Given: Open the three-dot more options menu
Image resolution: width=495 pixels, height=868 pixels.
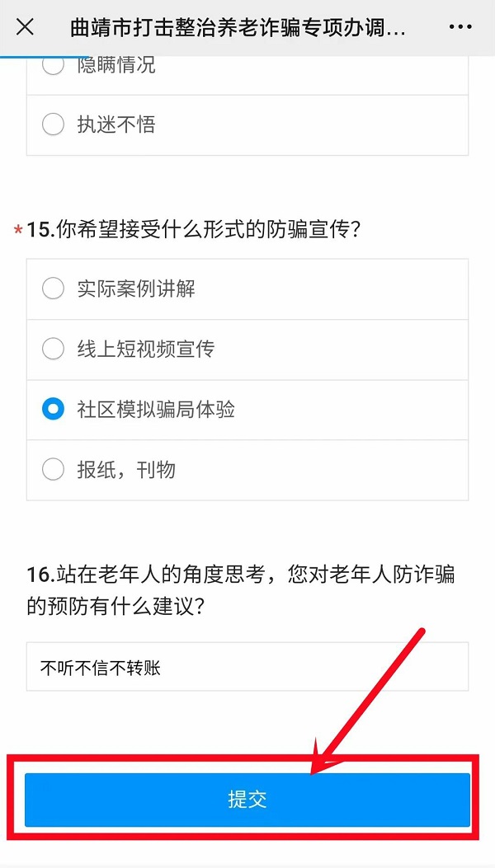Looking at the screenshot, I should tap(460, 26).
